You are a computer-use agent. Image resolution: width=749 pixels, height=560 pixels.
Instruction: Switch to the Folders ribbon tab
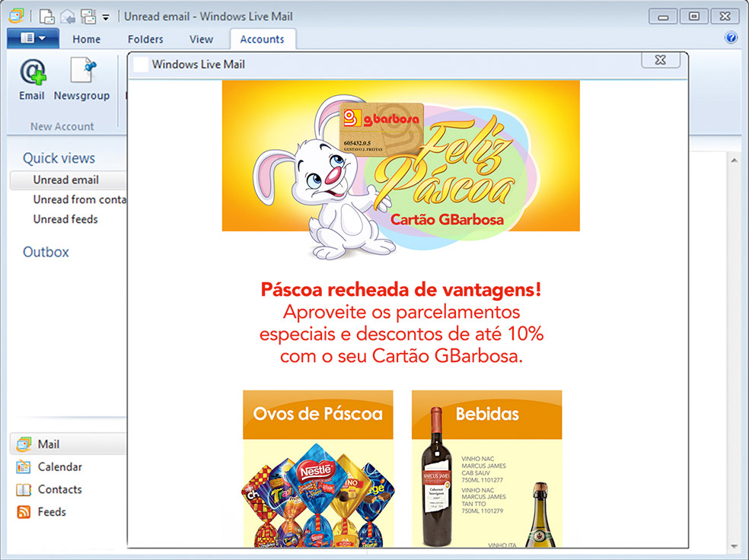(145, 39)
